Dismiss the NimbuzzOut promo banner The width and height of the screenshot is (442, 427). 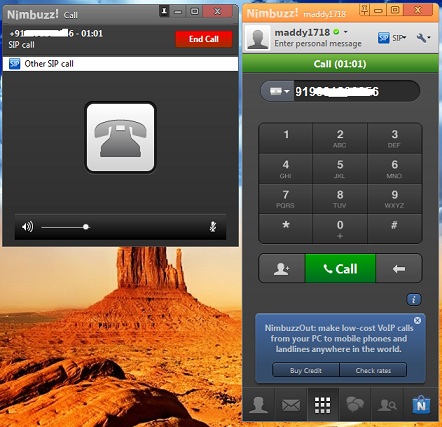pos(417,320)
